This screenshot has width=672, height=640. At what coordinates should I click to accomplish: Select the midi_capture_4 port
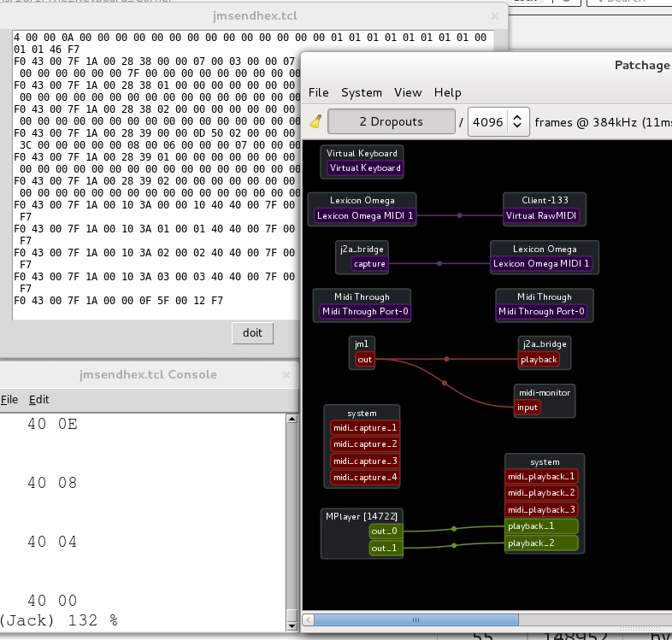point(365,478)
